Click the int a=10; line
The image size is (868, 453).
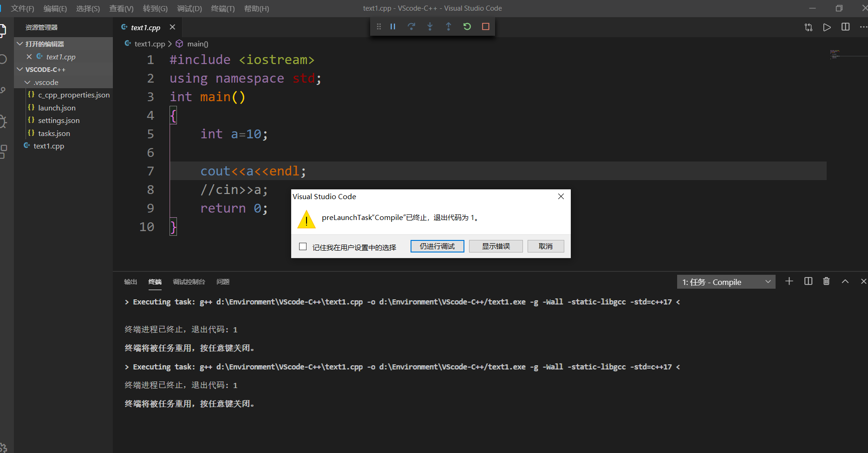point(234,134)
